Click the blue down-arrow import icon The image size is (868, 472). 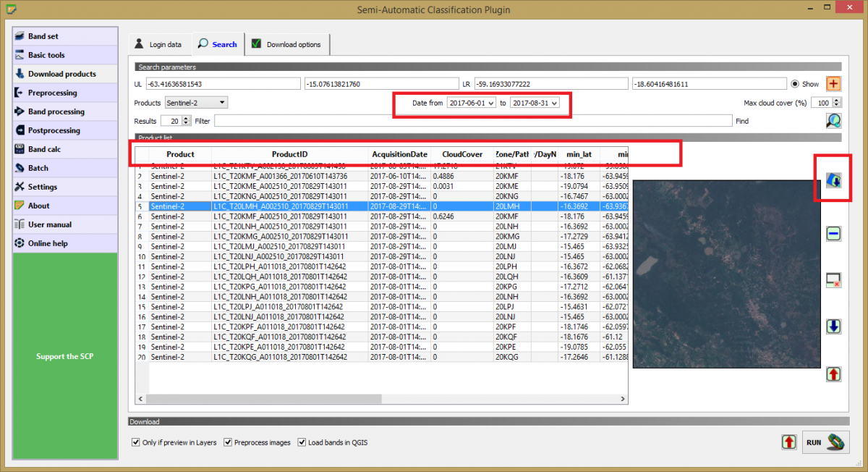click(833, 326)
